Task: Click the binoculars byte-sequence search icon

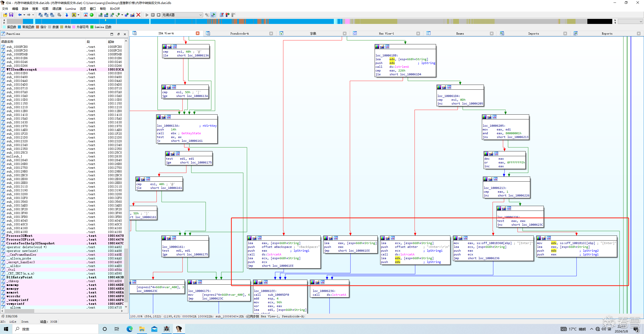Action: pyautogui.click(x=52, y=15)
